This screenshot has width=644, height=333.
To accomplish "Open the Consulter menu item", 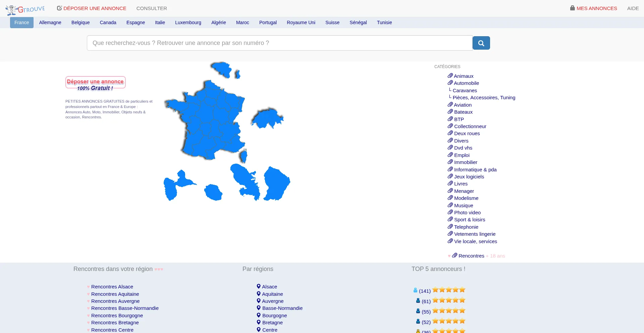I will [152, 8].
